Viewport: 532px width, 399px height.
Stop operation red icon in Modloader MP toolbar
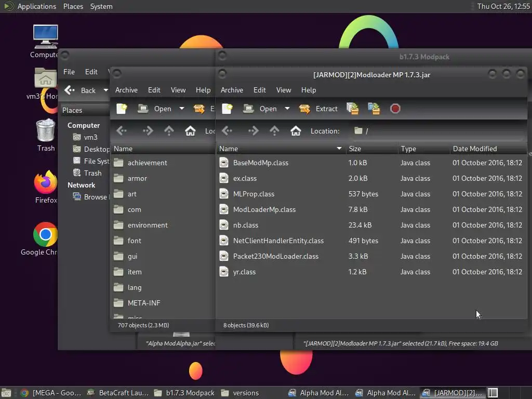[395, 109]
